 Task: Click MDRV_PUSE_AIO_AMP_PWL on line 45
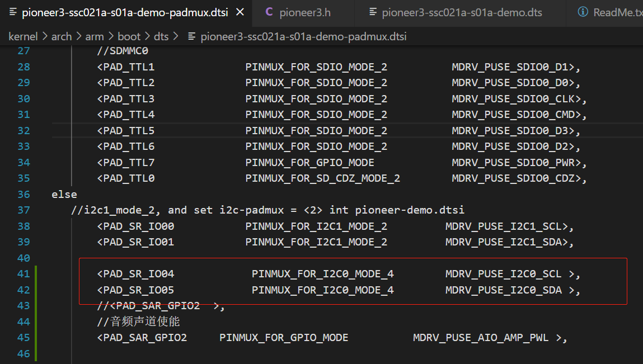coord(481,338)
